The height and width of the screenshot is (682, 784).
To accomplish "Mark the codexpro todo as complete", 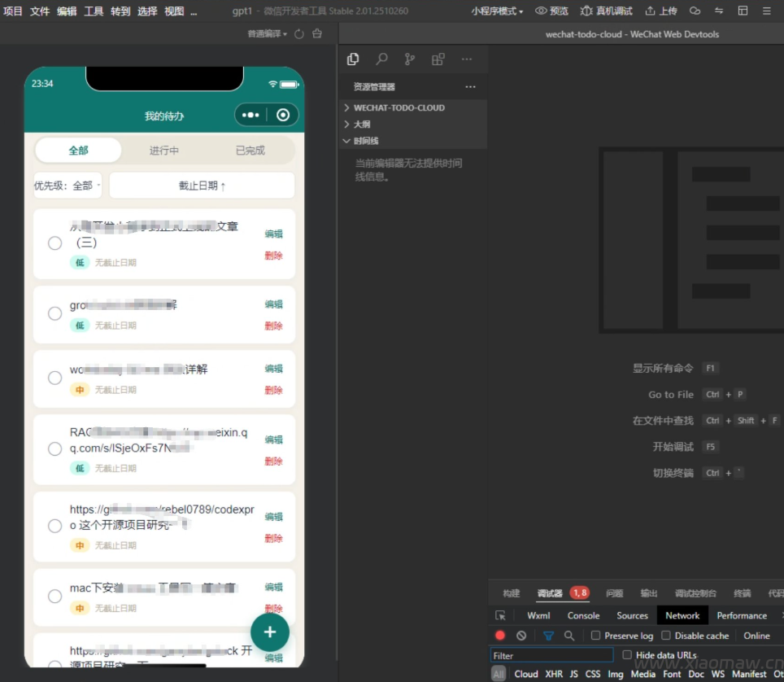I will point(55,526).
